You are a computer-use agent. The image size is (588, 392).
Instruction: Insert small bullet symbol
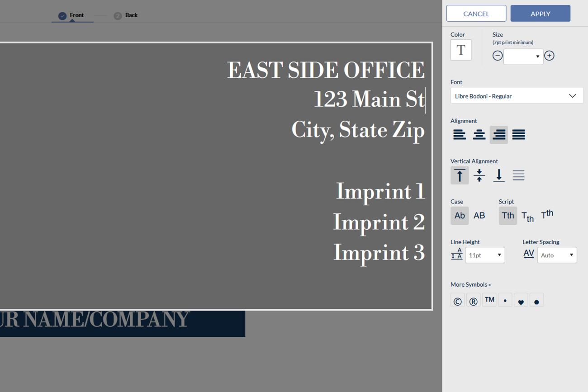coord(505,301)
